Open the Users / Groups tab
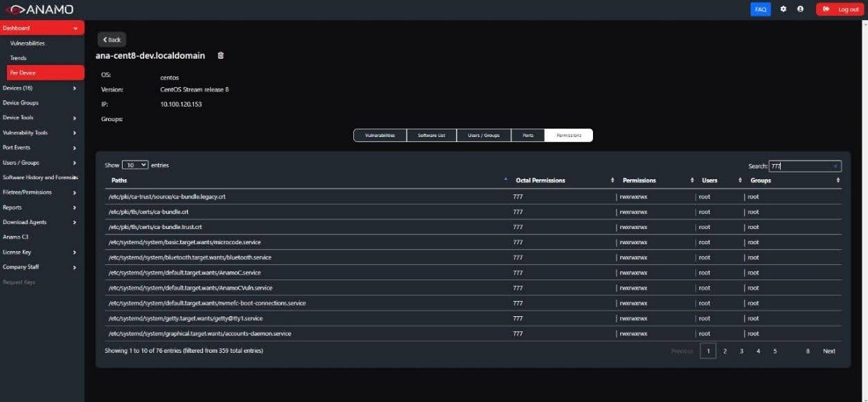Screen dimensions: 868x402 coord(484,136)
